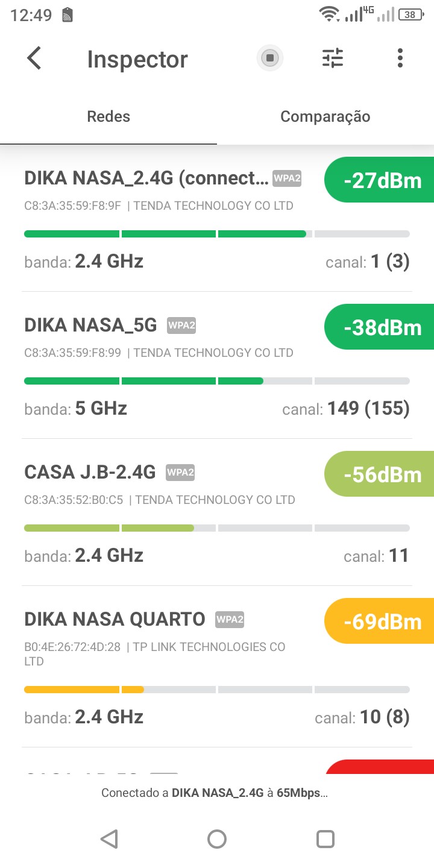Tap the -69dBm signal badge

pos(382,621)
